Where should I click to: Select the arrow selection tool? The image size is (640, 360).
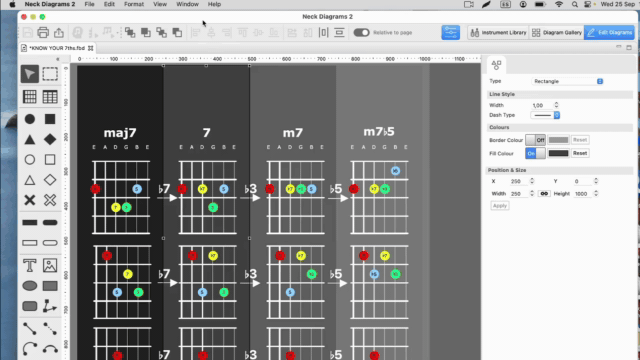point(30,74)
